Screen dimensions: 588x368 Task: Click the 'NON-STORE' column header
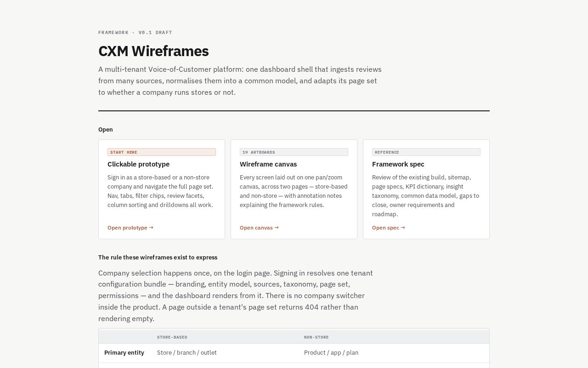[x=317, y=337]
